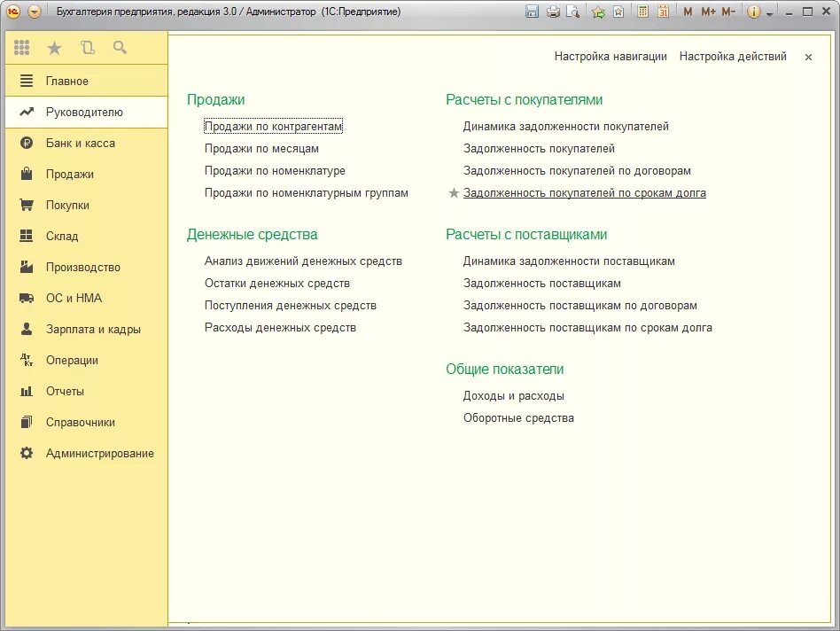Open Настройка навигации

[x=611, y=56]
